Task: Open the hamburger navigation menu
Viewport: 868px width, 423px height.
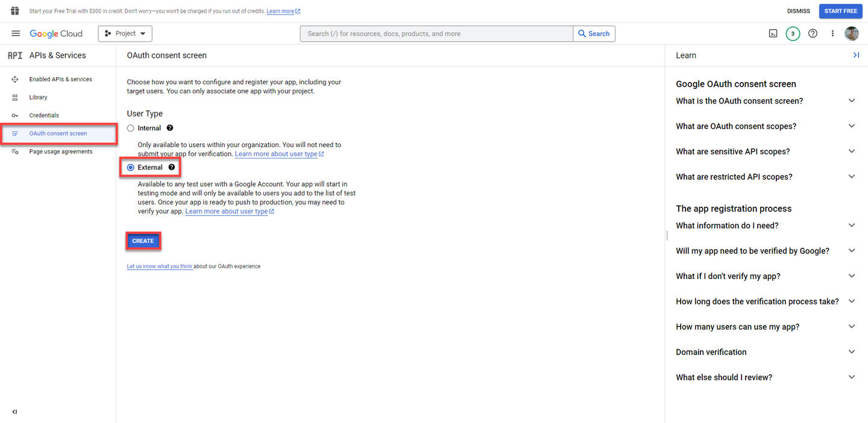Action: 16,34
